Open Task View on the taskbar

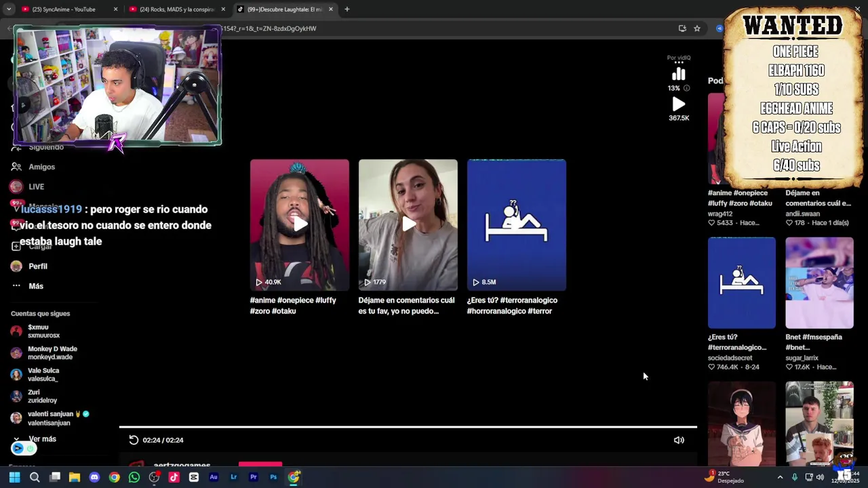pos(55,477)
